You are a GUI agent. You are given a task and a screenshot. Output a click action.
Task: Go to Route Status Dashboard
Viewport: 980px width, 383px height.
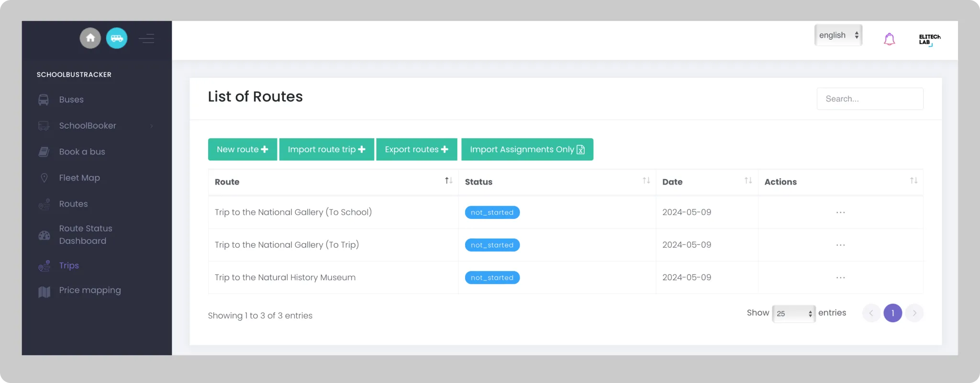coord(85,235)
